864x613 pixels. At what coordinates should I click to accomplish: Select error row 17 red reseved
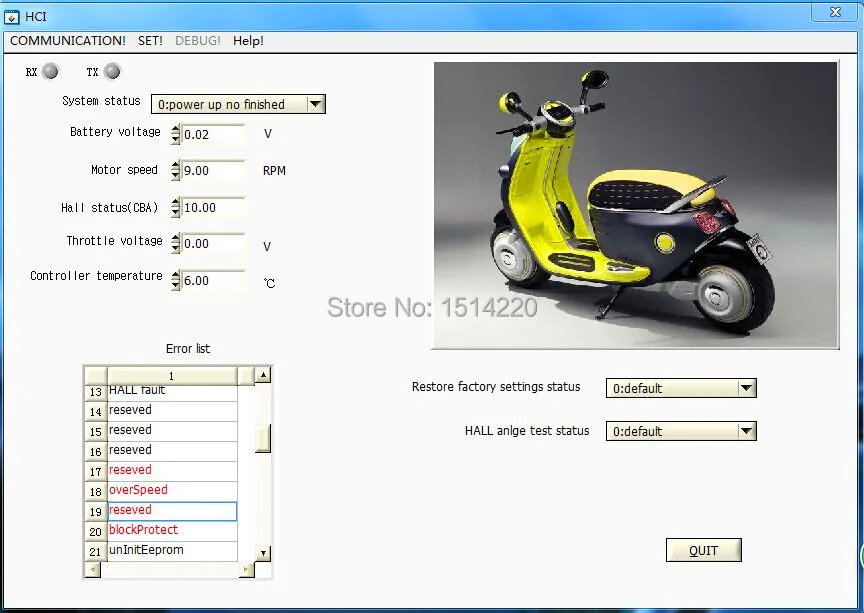(172, 471)
